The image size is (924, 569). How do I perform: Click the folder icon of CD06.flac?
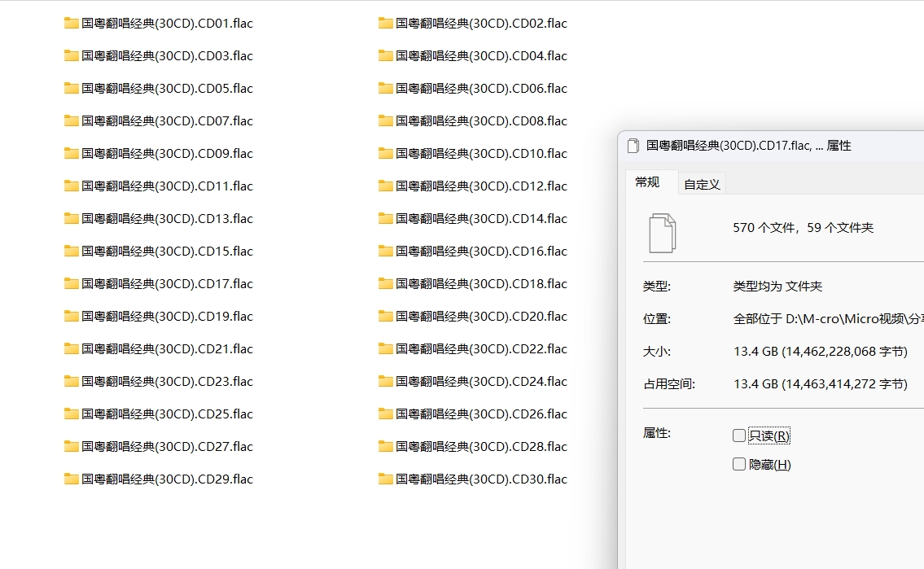pos(385,89)
